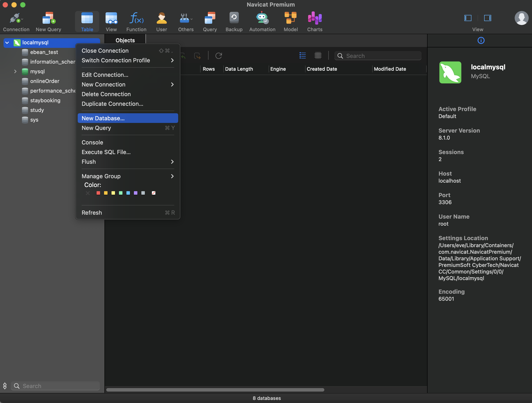This screenshot has height=403, width=532.
Task: Expand the mysql database tree item
Action: (x=15, y=72)
